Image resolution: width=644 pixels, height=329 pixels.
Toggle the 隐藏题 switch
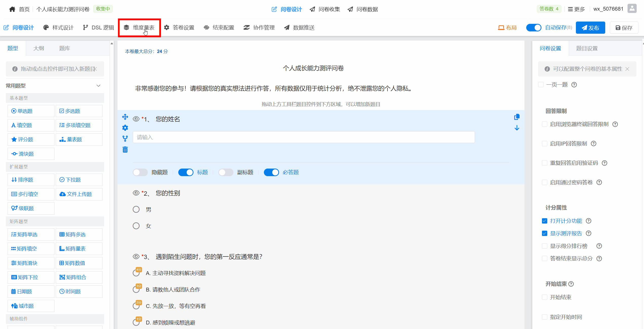pos(140,172)
